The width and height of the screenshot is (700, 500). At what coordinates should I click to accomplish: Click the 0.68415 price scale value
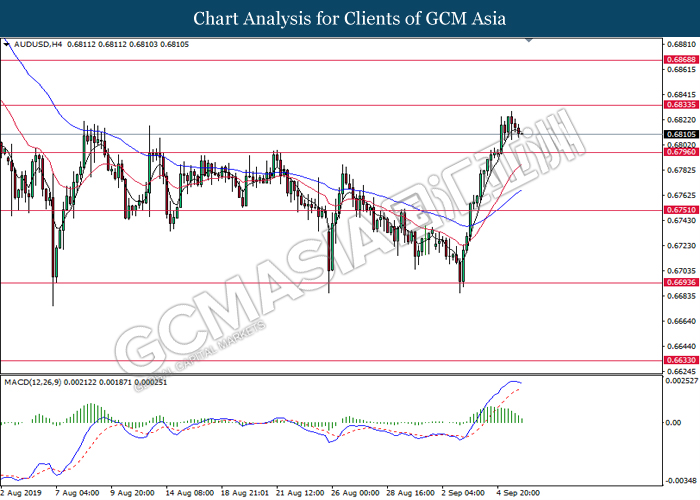point(681,95)
